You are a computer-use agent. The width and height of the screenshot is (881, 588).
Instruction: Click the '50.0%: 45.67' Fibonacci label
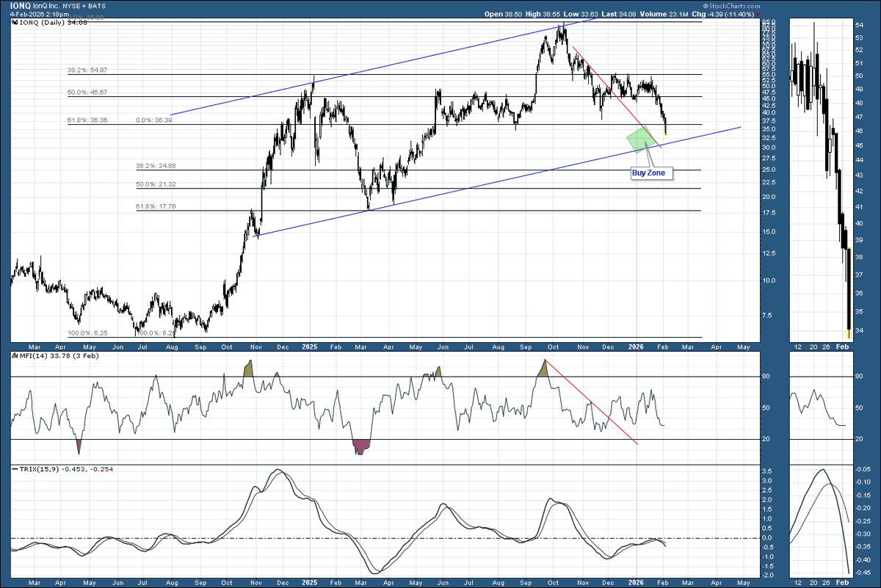pos(87,92)
